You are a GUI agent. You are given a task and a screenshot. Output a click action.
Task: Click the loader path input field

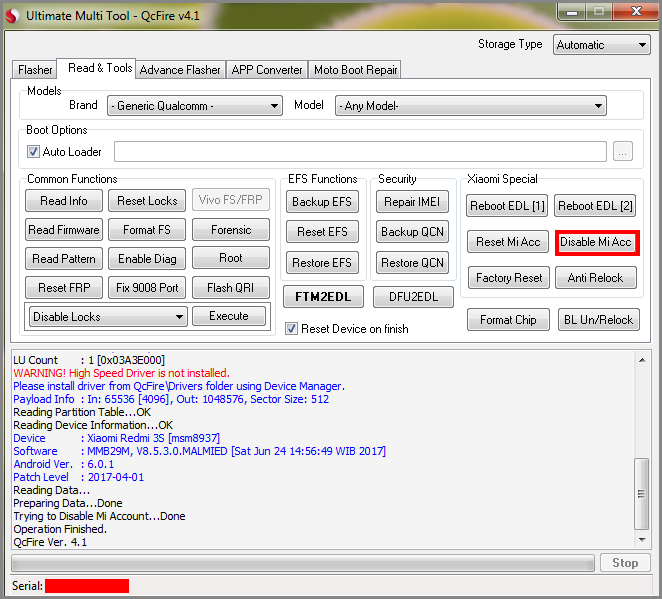coord(360,152)
